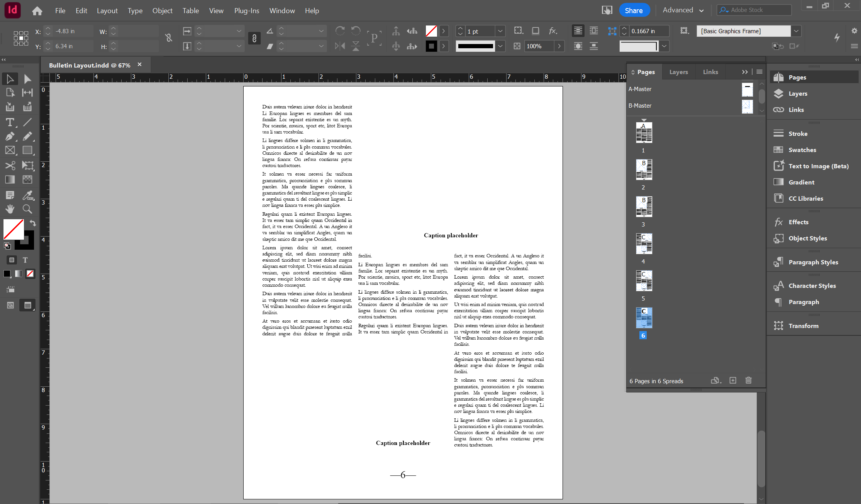861x504 pixels.
Task: Create new page with plus icon
Action: tap(733, 381)
